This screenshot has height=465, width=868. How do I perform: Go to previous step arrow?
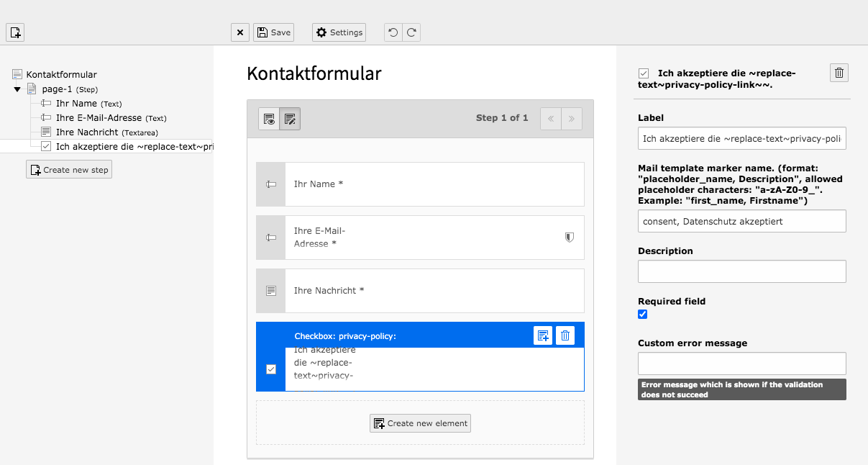[x=551, y=119]
